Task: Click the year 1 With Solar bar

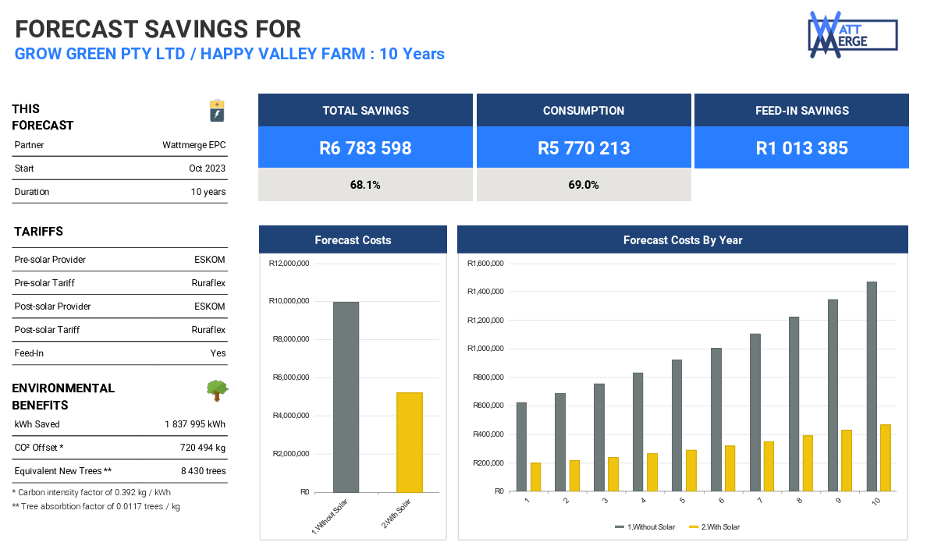Action: point(535,477)
